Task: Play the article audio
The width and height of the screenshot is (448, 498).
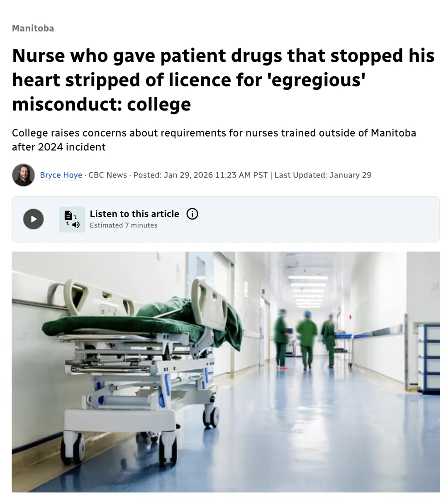Action: (x=33, y=219)
